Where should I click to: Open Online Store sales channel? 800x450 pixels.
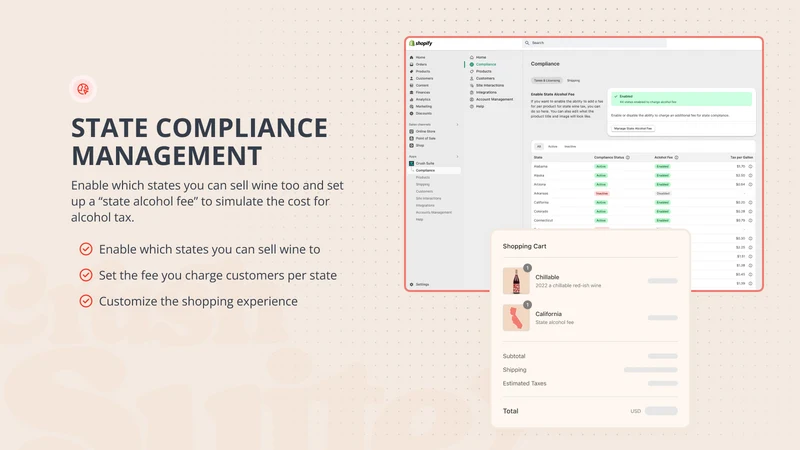point(425,131)
